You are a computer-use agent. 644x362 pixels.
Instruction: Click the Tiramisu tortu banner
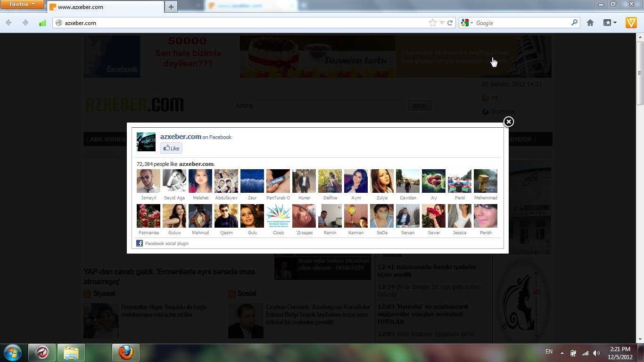(317, 57)
